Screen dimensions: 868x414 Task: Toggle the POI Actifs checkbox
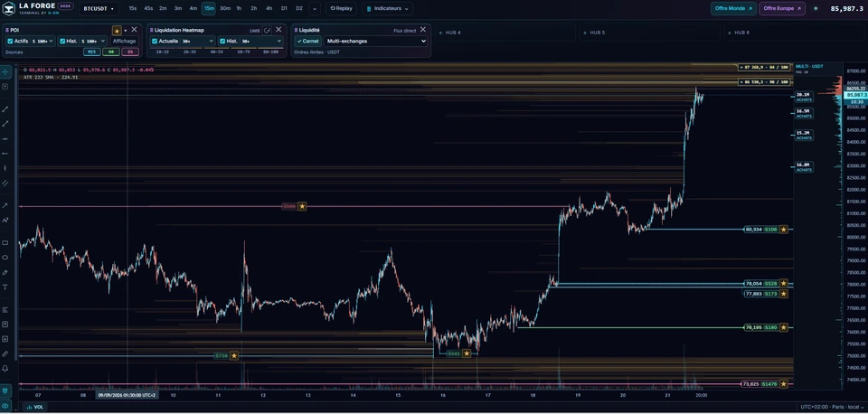pyautogui.click(x=10, y=41)
